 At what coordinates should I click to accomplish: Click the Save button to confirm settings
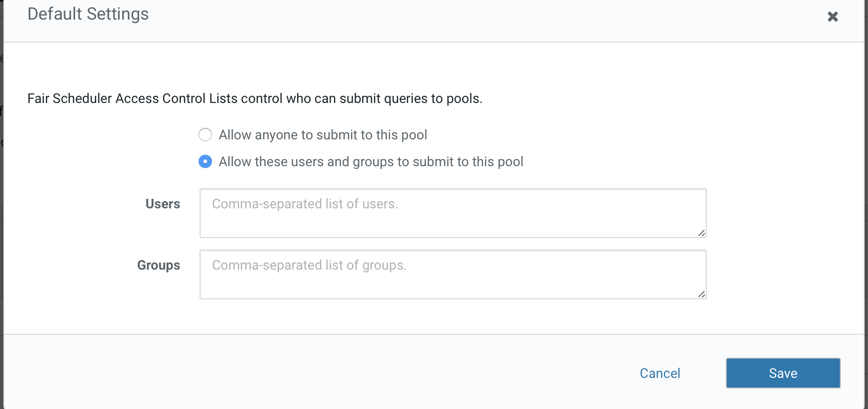[783, 373]
